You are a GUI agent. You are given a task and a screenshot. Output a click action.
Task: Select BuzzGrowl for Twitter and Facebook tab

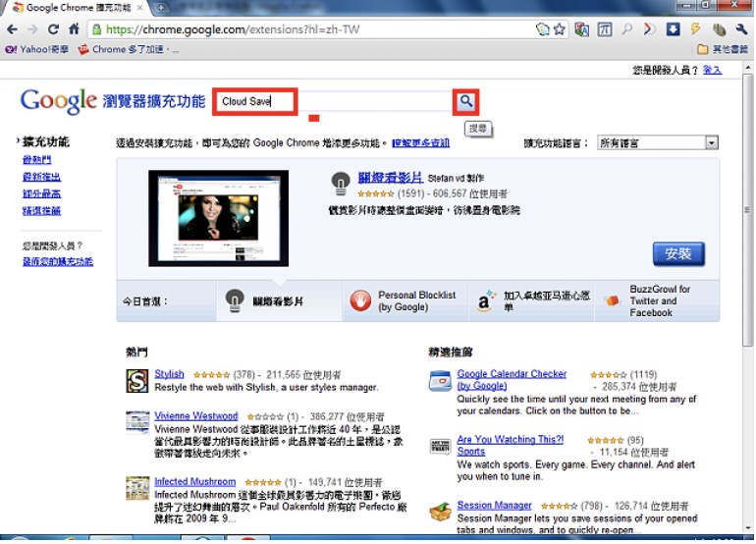pyautogui.click(x=657, y=300)
